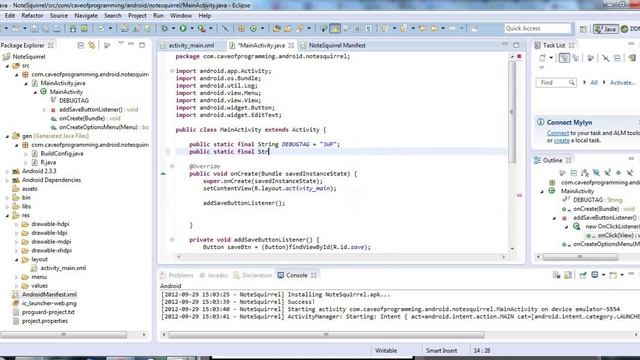Toggle Show Whitespace Characters toolbar button
This screenshot has height=360, width=640.
pos(368,28)
